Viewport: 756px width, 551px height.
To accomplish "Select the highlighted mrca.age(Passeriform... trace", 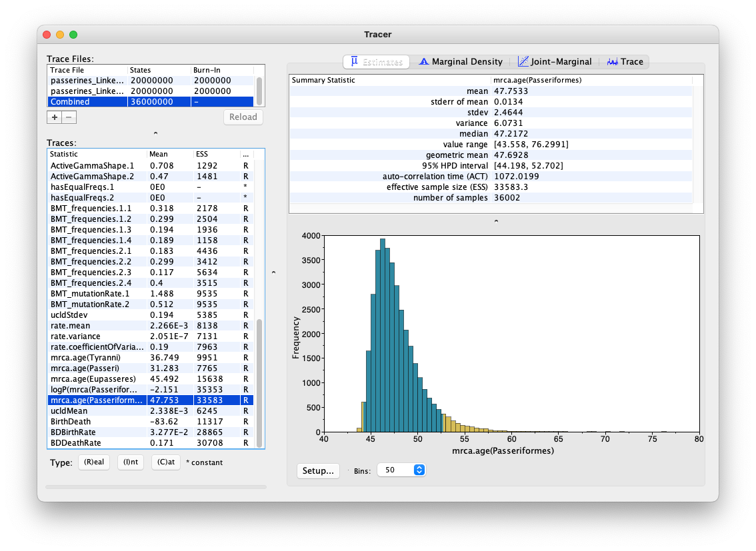I will (151, 400).
